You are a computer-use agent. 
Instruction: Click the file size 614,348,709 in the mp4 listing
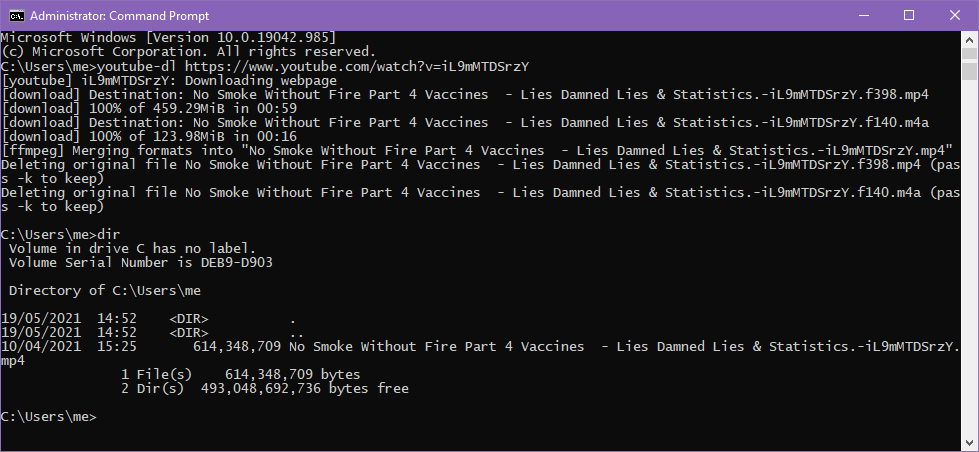point(237,346)
